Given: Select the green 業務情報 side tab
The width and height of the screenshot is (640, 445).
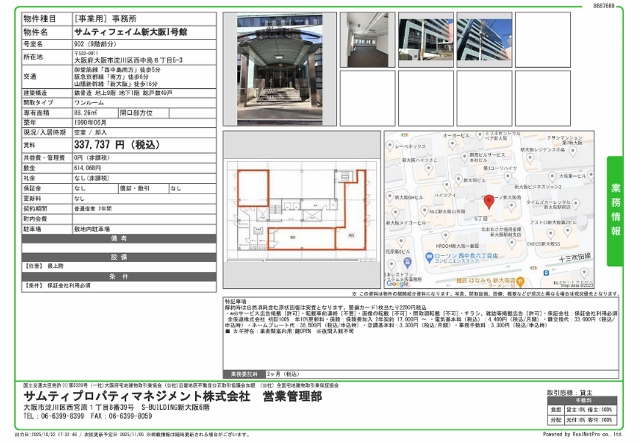Looking at the screenshot, I should click(x=615, y=209).
